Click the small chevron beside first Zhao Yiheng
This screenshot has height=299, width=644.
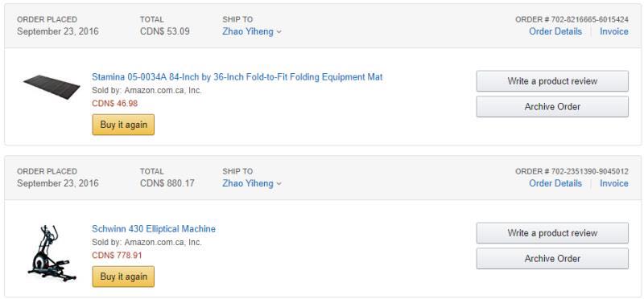pos(279,32)
